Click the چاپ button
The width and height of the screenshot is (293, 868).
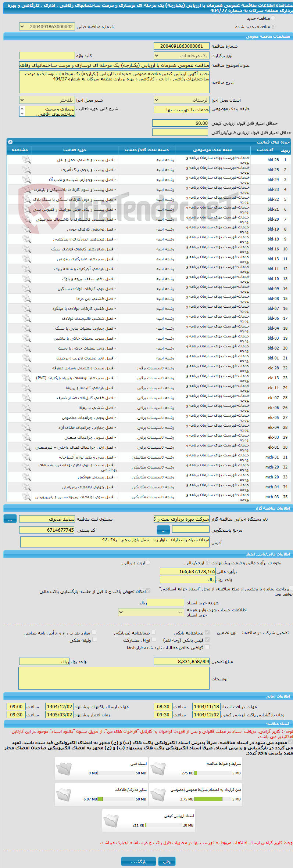(x=167, y=861)
